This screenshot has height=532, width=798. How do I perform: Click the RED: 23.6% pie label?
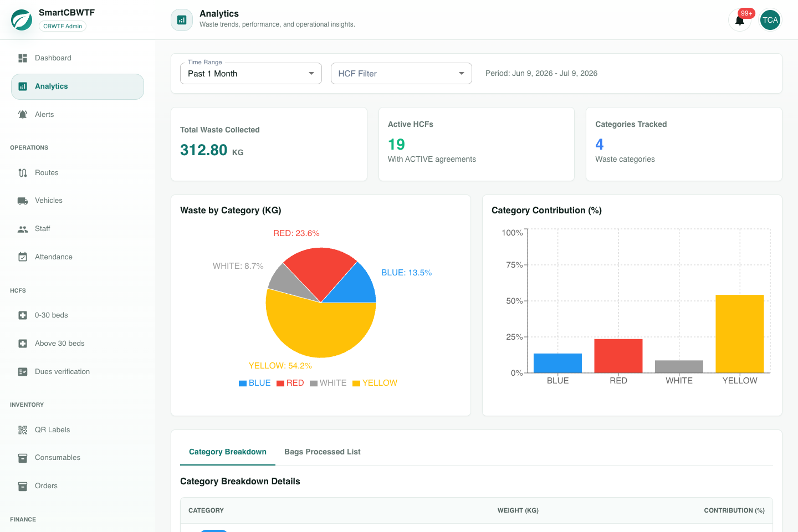[296, 233]
